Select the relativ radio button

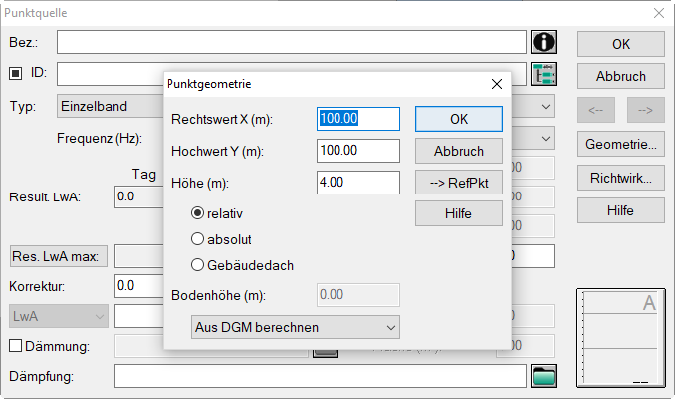pos(197,213)
